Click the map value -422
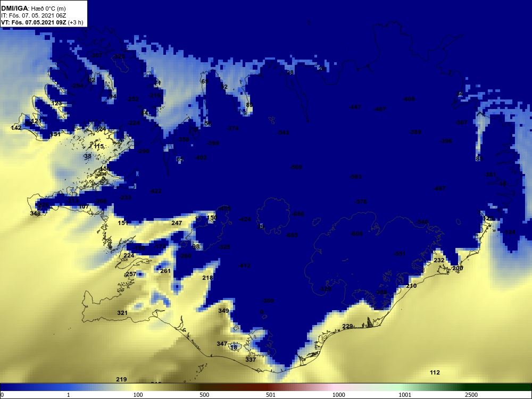Viewport: 532px width, 399px height. pyautogui.click(x=156, y=192)
